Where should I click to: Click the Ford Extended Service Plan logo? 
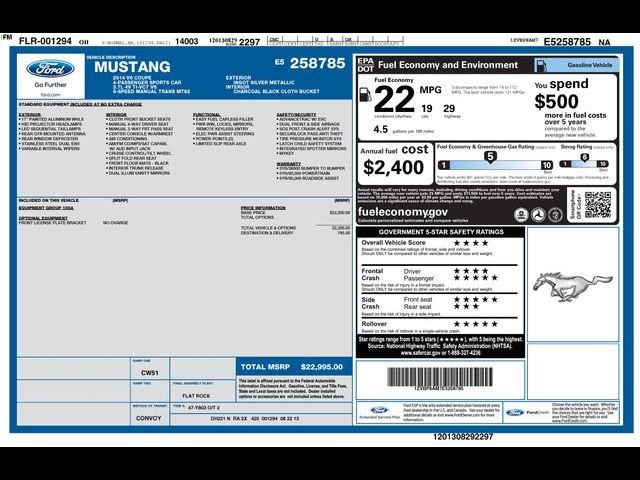point(379,410)
